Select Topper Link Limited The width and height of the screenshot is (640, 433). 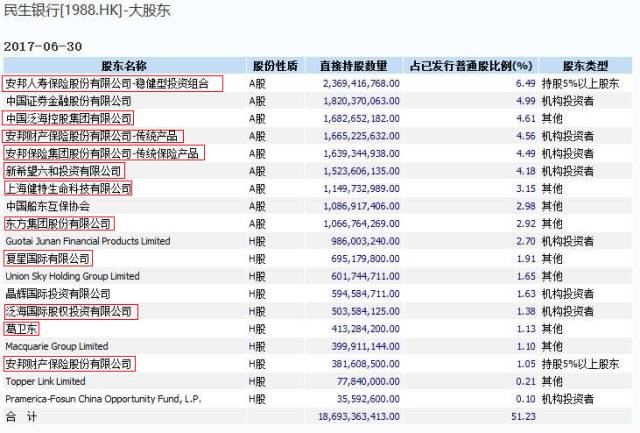click(45, 382)
